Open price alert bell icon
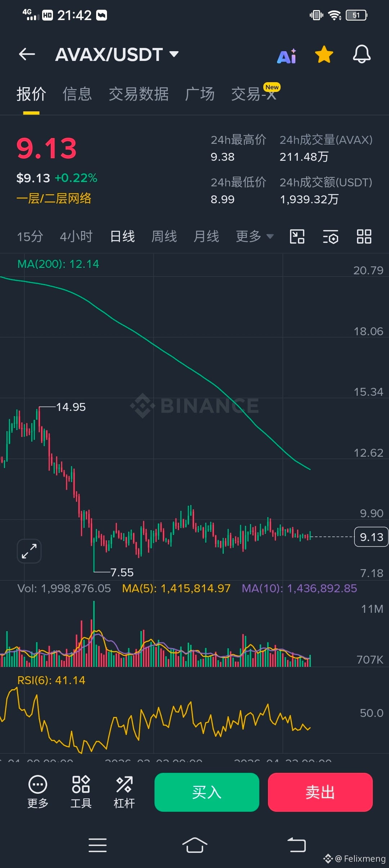The image size is (389, 868). (x=362, y=54)
